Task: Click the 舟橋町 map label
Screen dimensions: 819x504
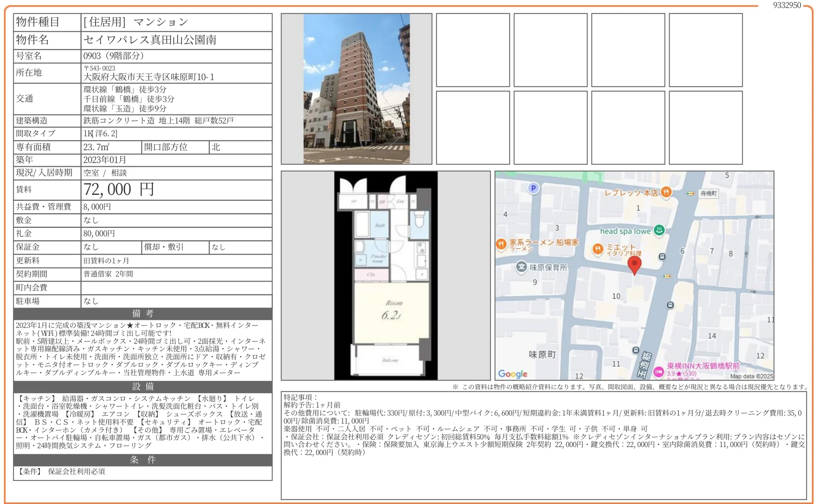Action: point(708,194)
